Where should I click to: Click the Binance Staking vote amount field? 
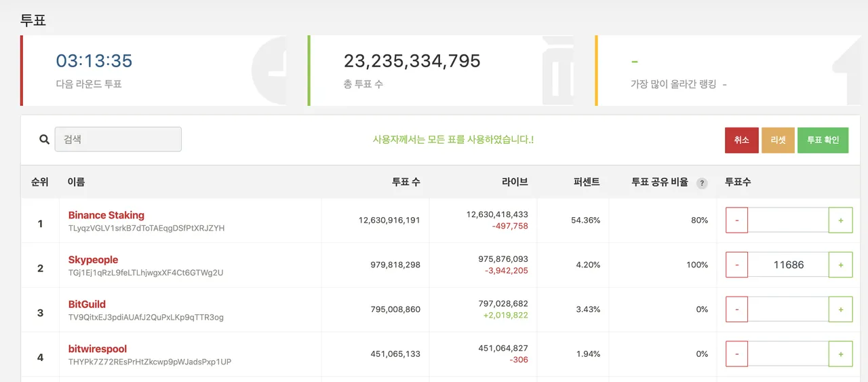tap(789, 221)
